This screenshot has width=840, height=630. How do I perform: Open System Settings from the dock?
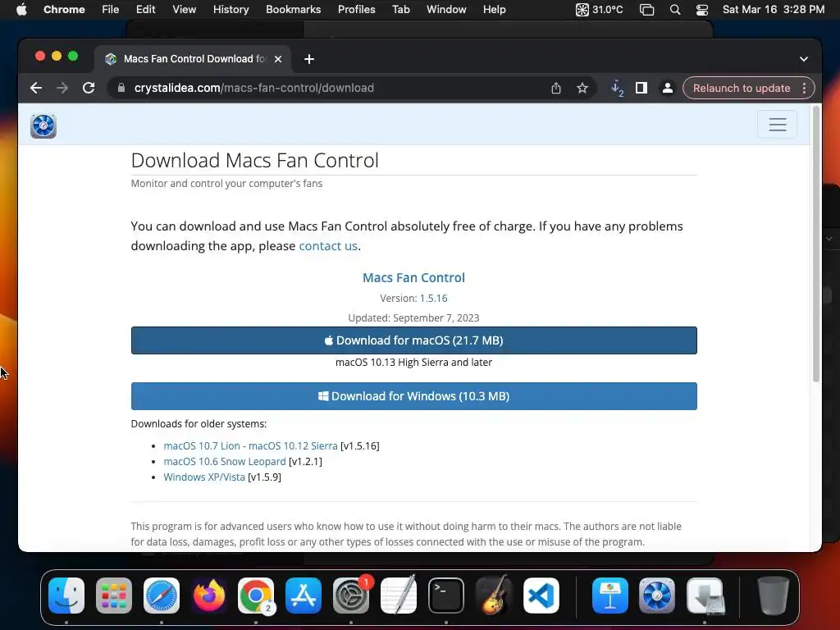coord(351,596)
